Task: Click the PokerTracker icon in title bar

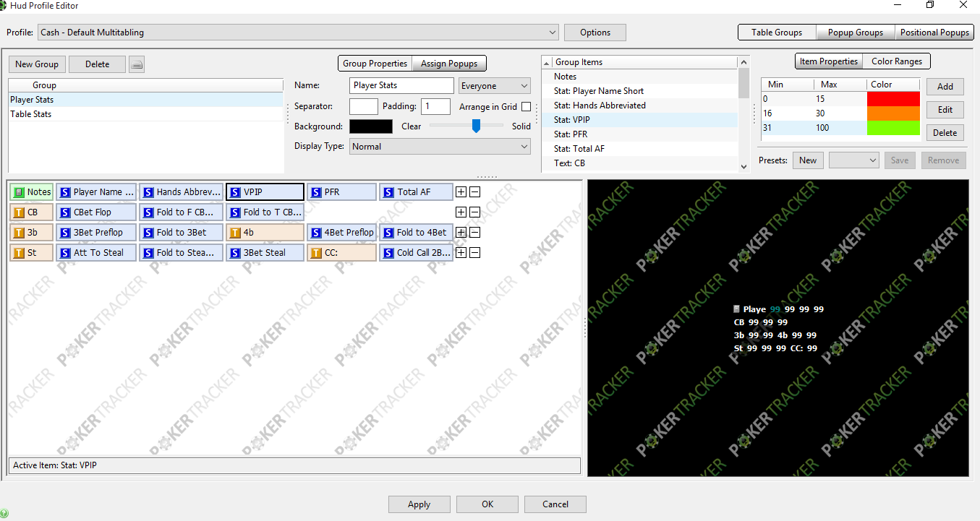Action: [x=4, y=5]
